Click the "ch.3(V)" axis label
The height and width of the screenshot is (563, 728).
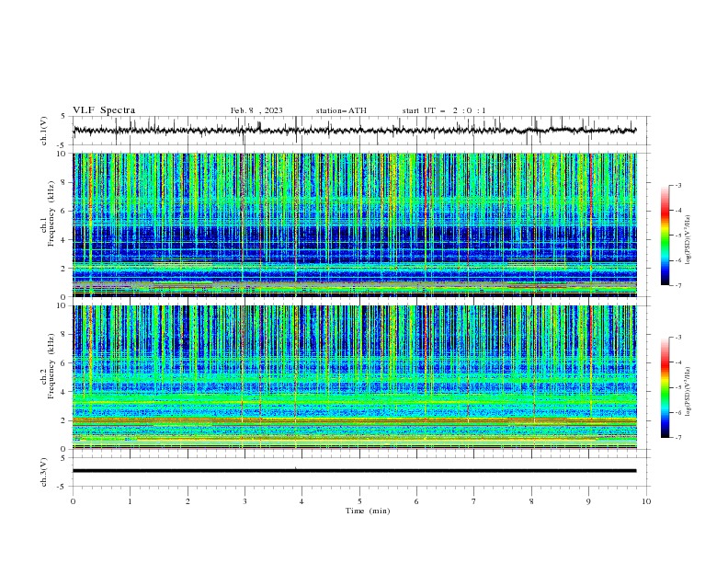click(x=44, y=472)
